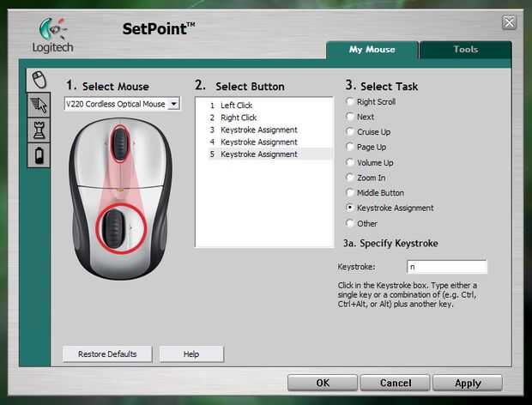Apply the mouse settings

click(x=468, y=383)
